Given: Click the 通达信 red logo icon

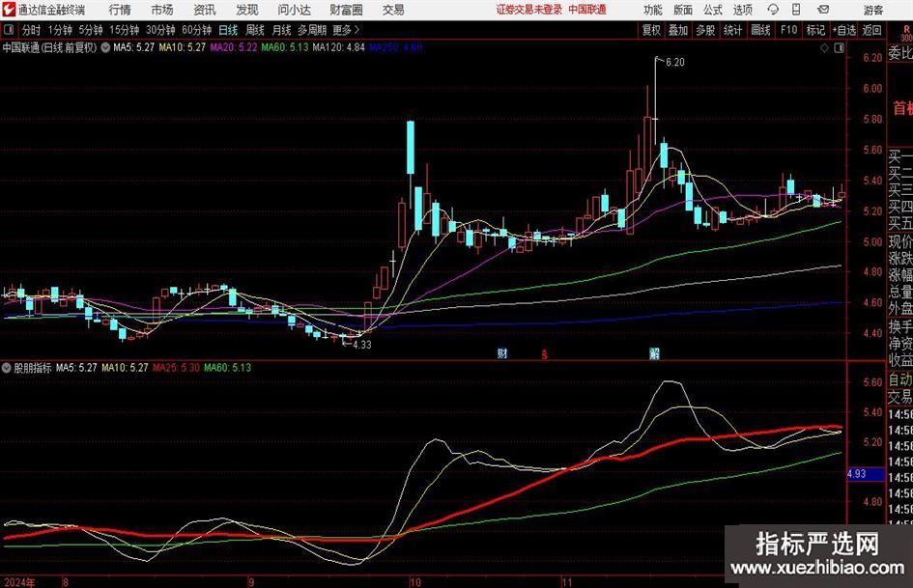Looking at the screenshot, I should (9, 10).
